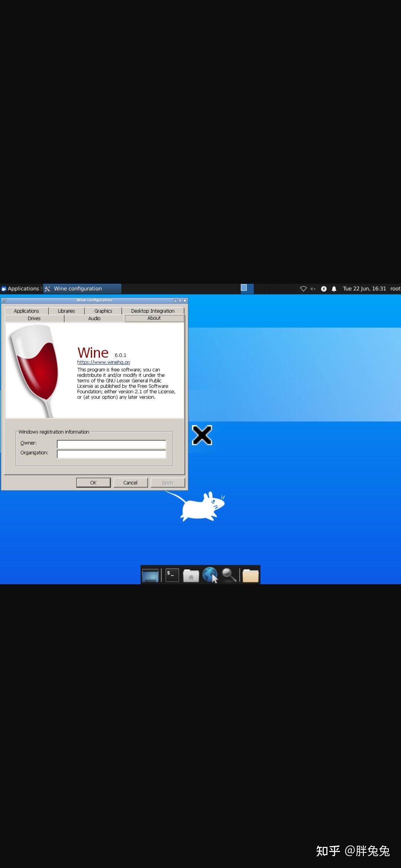Screen dimensions: 401x868
Task: Click the Show Desktop dock icon
Action: point(150,575)
